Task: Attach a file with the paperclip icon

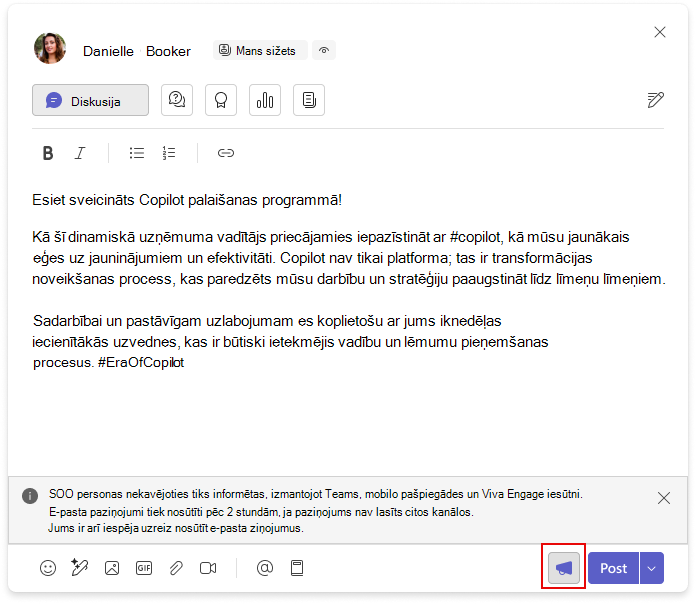Action: pyautogui.click(x=176, y=568)
